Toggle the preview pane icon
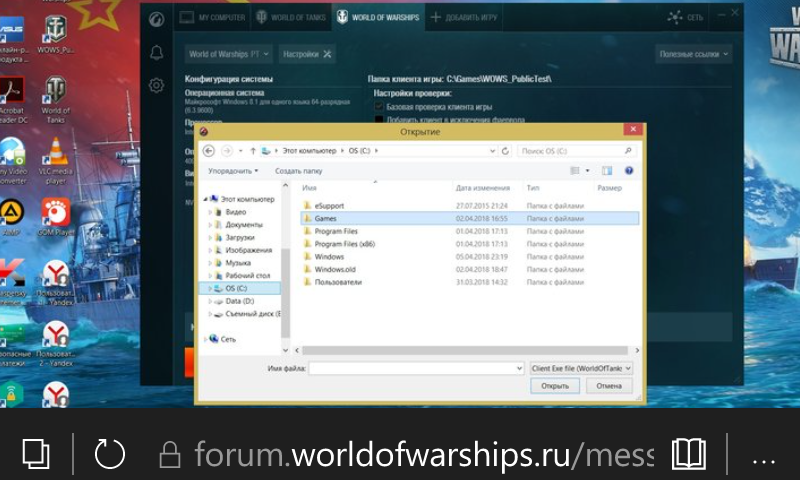The height and width of the screenshot is (480, 800). (607, 171)
